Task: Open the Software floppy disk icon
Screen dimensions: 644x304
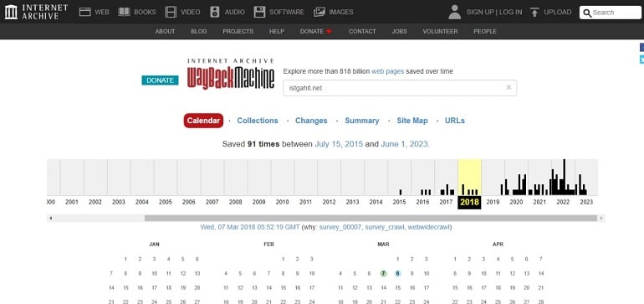Action: point(259,12)
